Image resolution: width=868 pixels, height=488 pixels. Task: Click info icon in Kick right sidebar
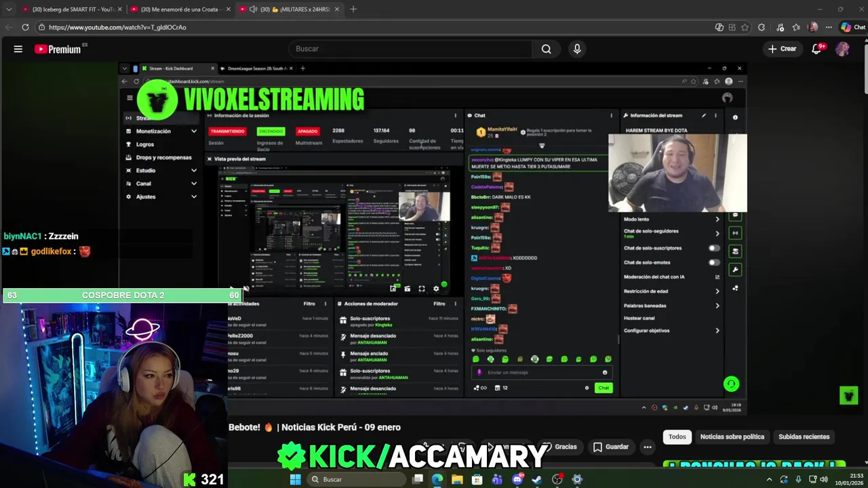735,117
